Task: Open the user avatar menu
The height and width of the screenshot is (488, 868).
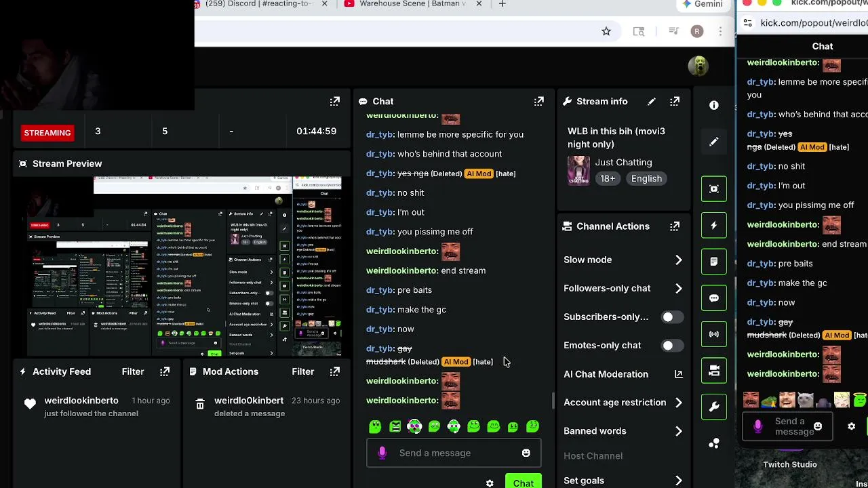Action: pyautogui.click(x=698, y=66)
